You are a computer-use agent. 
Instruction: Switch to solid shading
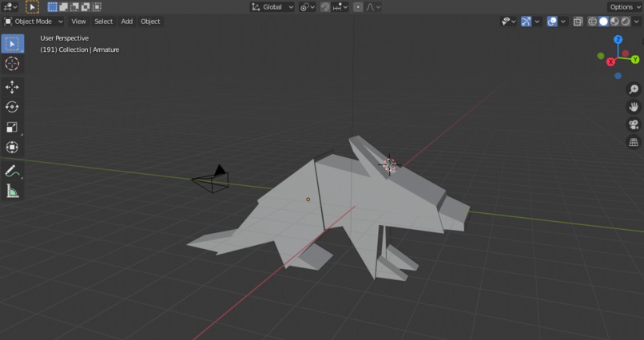click(x=603, y=22)
